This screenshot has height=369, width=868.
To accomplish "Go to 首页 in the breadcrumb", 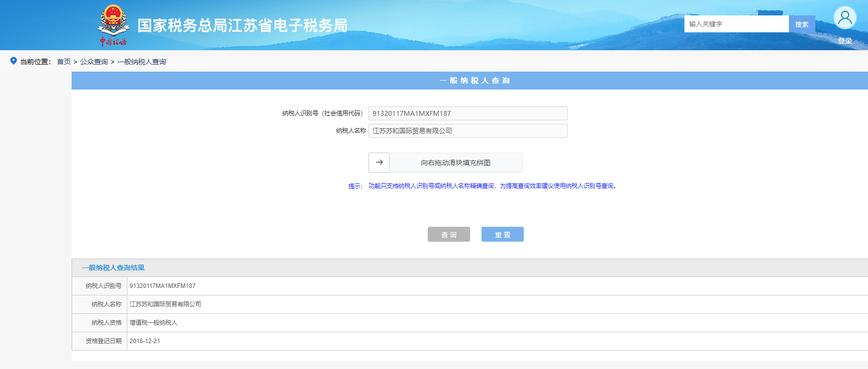I will pos(64,62).
